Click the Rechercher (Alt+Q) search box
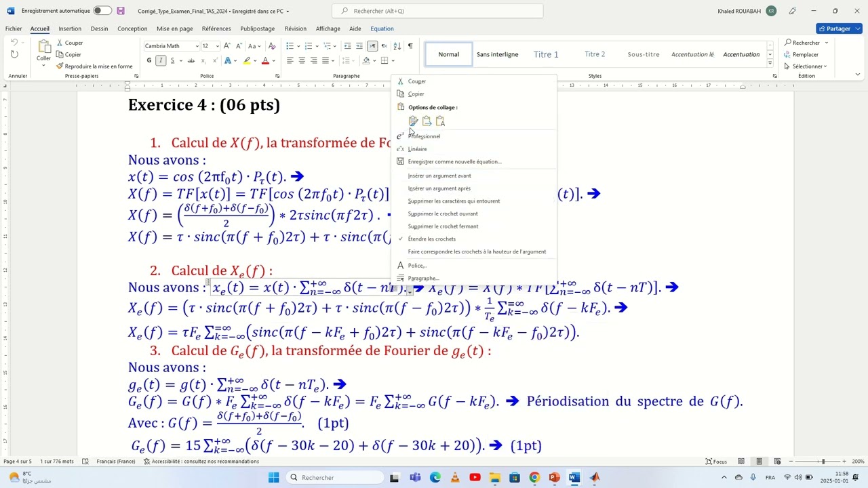Viewport: 868px width, 488px height. pyautogui.click(x=437, y=11)
